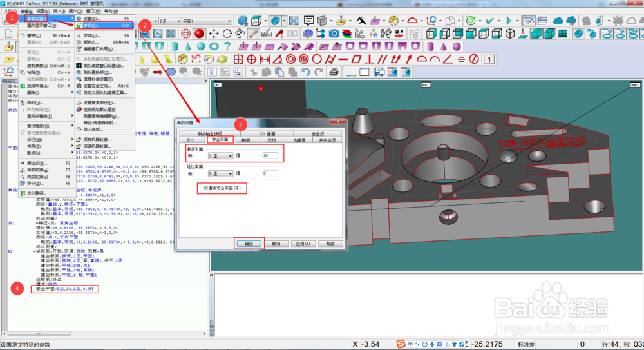Click 撤销(U) in the edit menu
644x350 pixels.
(x=46, y=35)
